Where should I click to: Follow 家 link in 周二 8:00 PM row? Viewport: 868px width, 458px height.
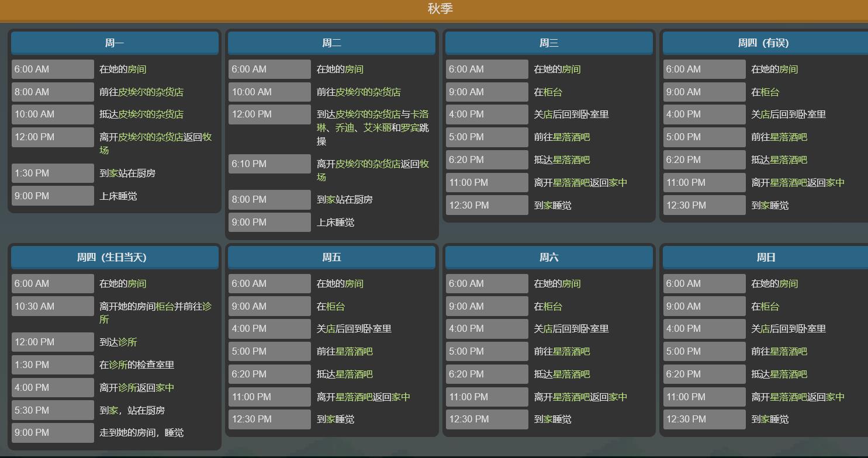coord(331,199)
